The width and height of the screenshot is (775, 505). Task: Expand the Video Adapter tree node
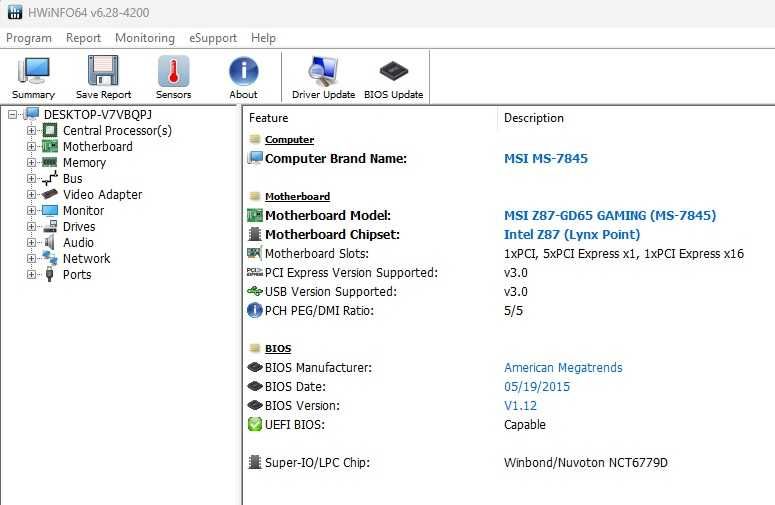coord(31,194)
